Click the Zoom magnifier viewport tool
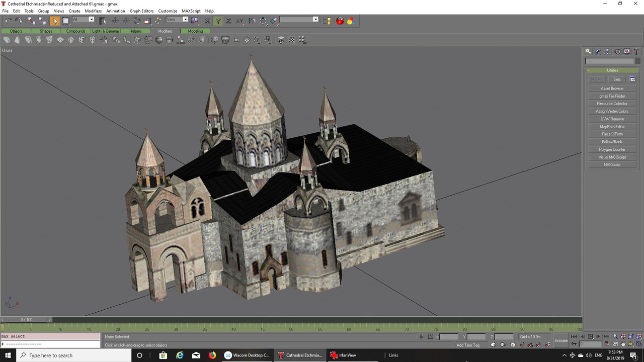 point(615,336)
